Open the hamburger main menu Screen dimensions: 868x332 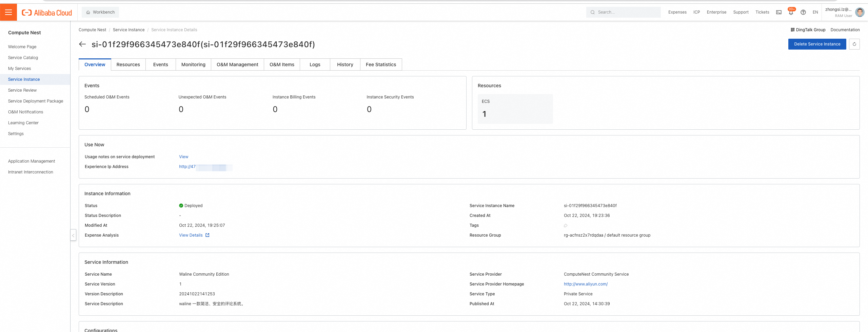(x=8, y=12)
